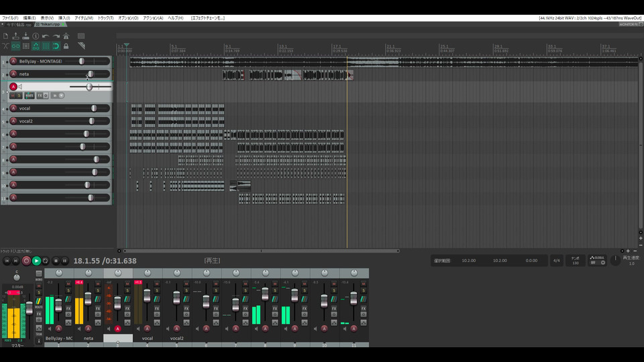
Task: Open track 3 input dropdown arrow
Action: click(x=61, y=95)
